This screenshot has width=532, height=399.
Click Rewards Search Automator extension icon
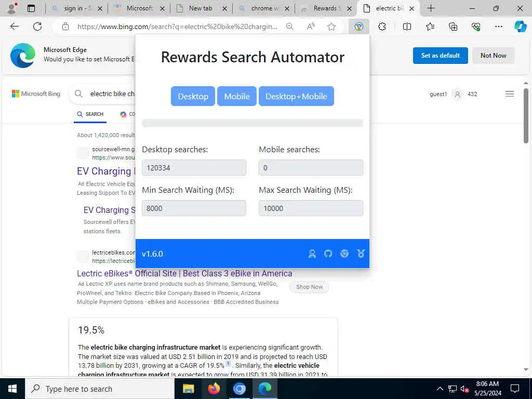pyautogui.click(x=358, y=26)
